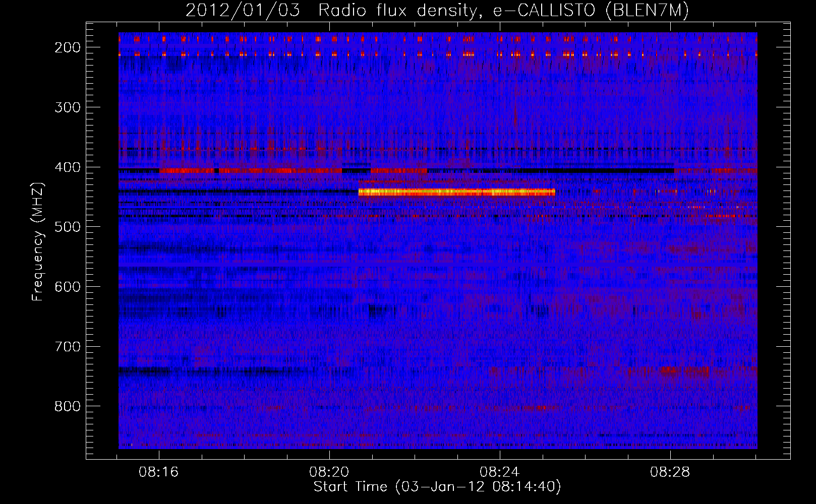Click the 08:16 time tick label
The image size is (816, 504).
159,472
